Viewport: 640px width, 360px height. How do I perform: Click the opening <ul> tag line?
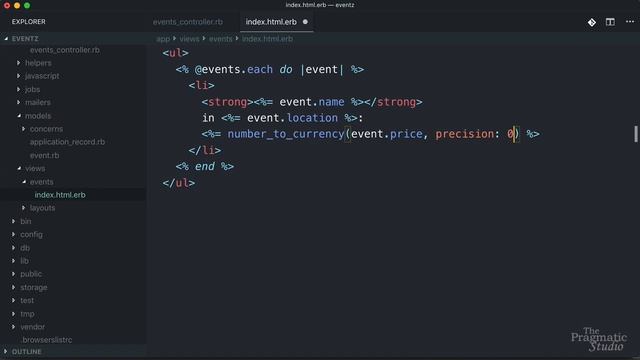pos(176,53)
